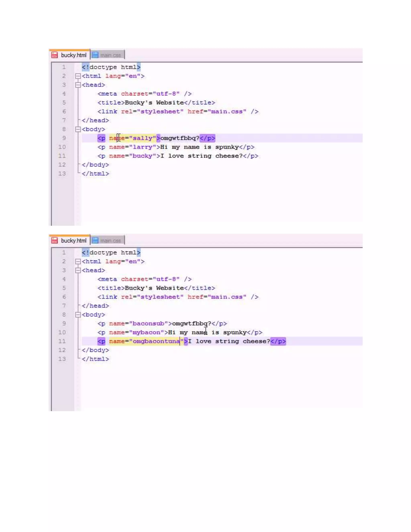Place cursor in the "larry" attribute value
This screenshot has width=411, height=532.
[x=142, y=147]
